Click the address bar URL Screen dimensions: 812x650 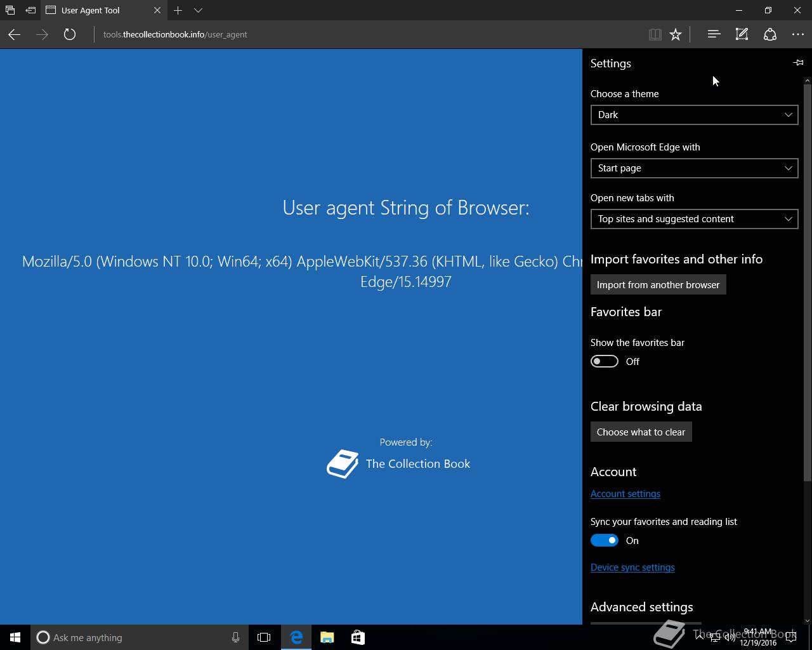(175, 34)
